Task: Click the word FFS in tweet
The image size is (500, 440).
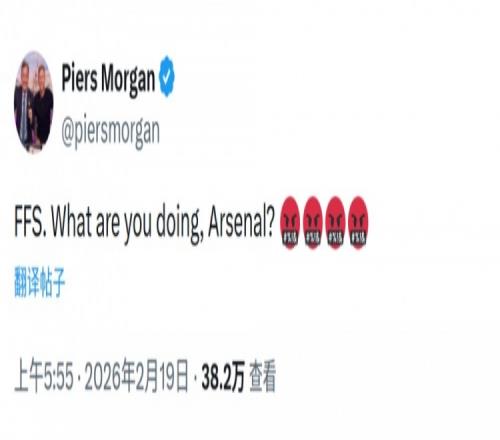Action: [x=30, y=222]
